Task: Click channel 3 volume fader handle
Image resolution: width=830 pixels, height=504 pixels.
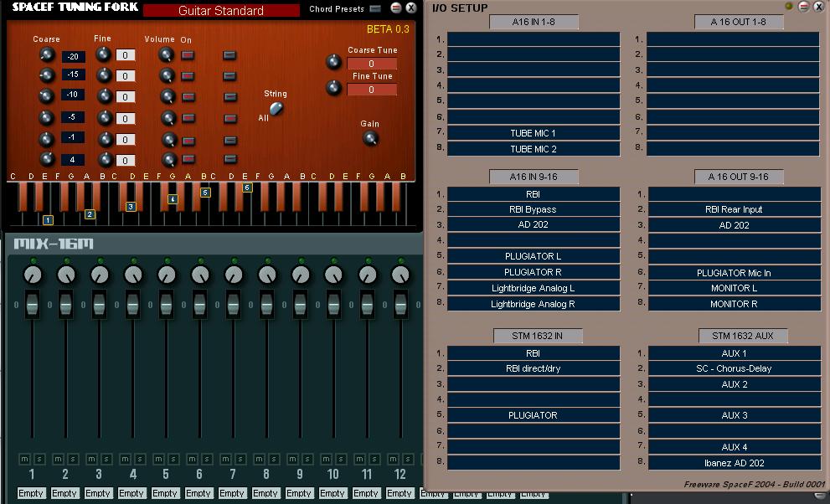Action: 99,305
